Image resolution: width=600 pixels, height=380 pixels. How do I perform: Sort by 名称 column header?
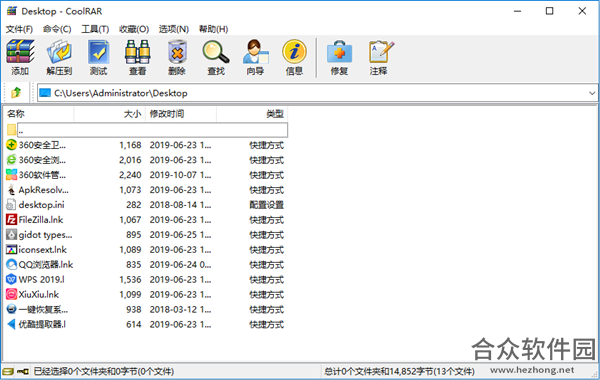point(38,114)
